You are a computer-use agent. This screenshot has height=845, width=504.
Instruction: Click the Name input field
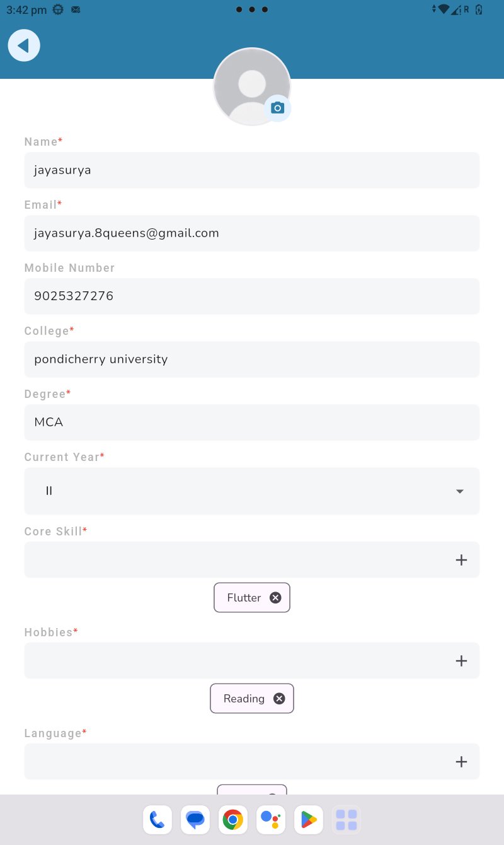[252, 170]
